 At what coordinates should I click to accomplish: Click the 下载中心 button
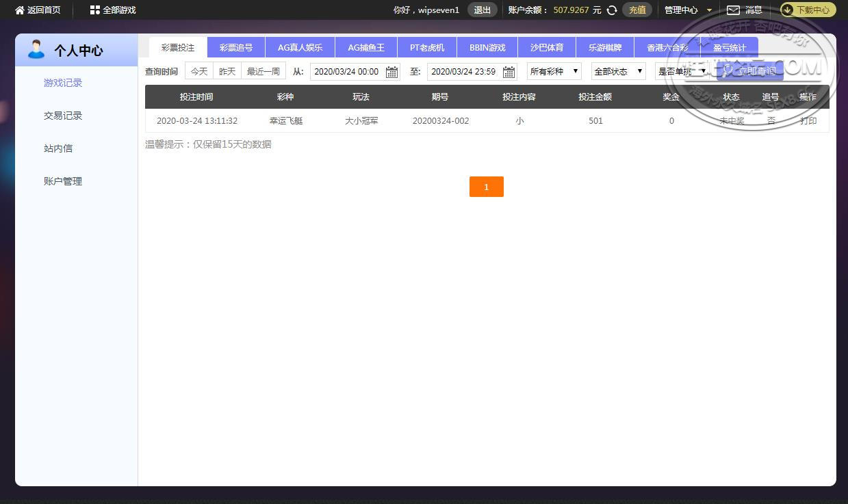coord(808,10)
